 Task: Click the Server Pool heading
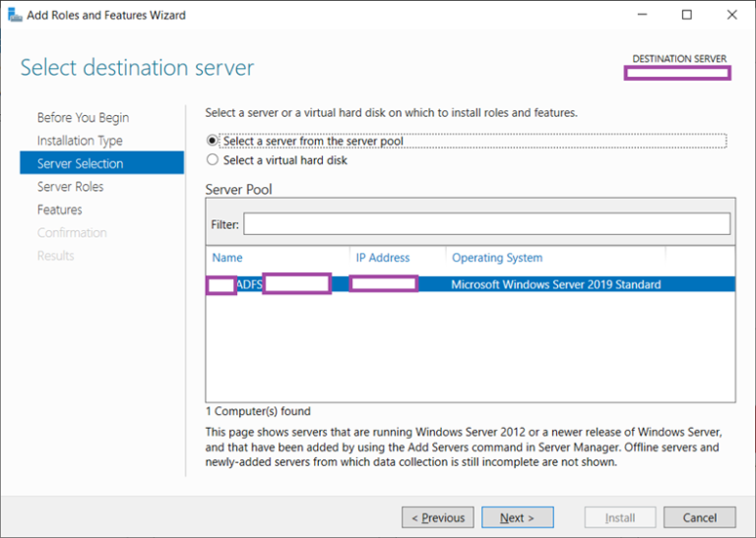[238, 189]
